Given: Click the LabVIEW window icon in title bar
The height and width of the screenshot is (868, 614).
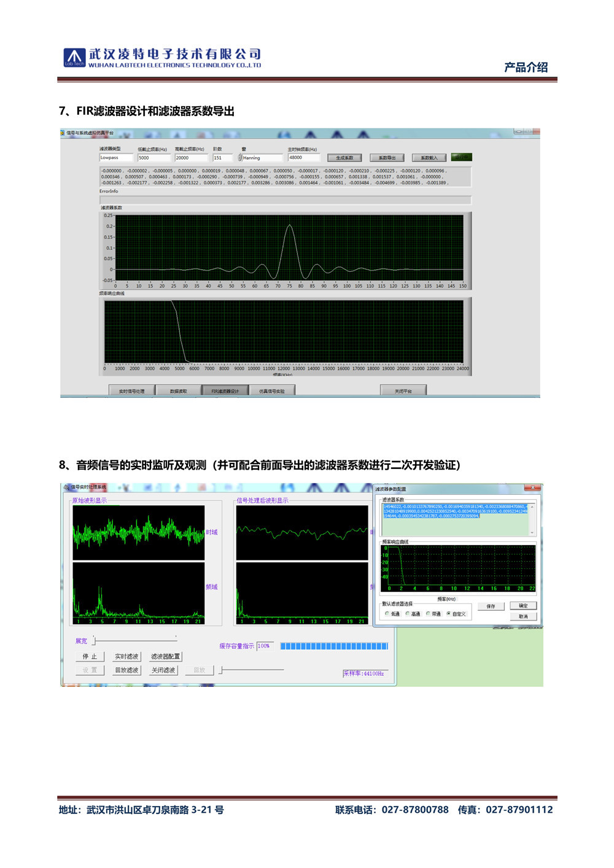Looking at the screenshot, I should (63, 133).
